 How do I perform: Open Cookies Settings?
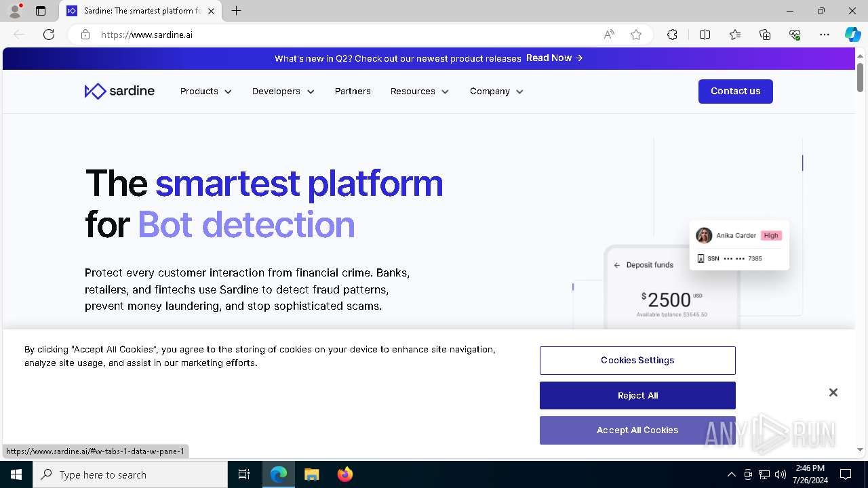point(637,361)
